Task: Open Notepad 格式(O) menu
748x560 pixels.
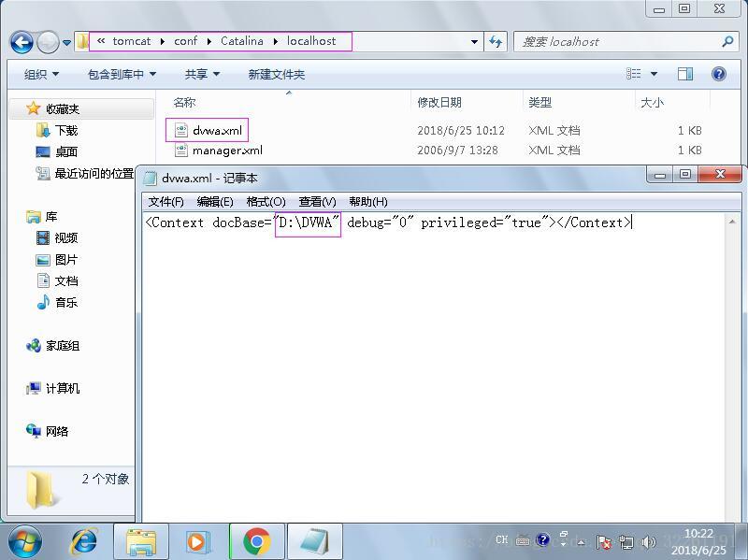Action: pos(266,202)
